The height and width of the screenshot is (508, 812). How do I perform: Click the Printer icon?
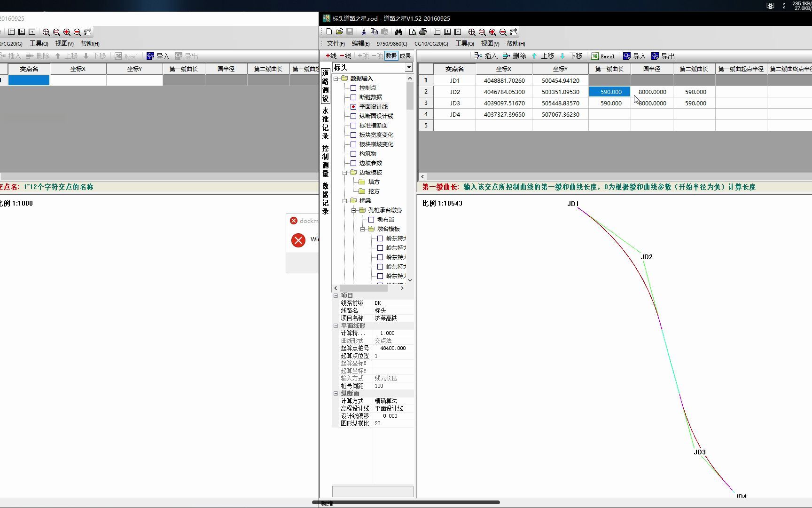(x=423, y=32)
